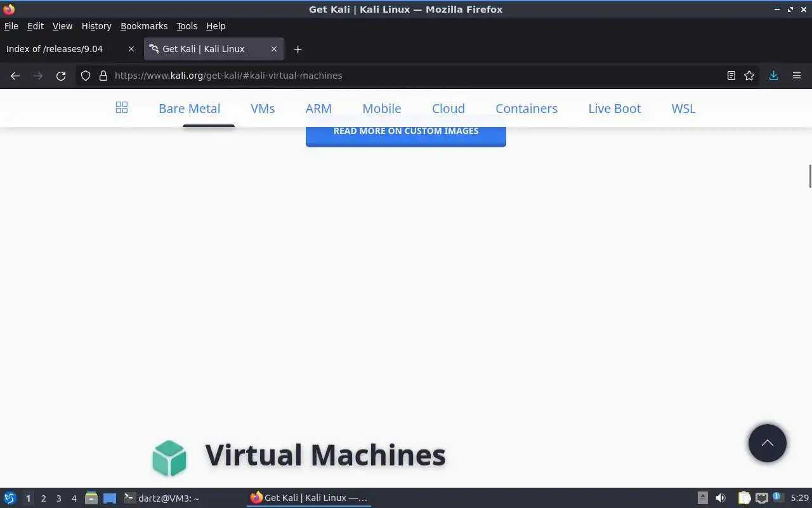Click show desktop blue icon in taskbar
This screenshot has width=812, height=508.
110,498
